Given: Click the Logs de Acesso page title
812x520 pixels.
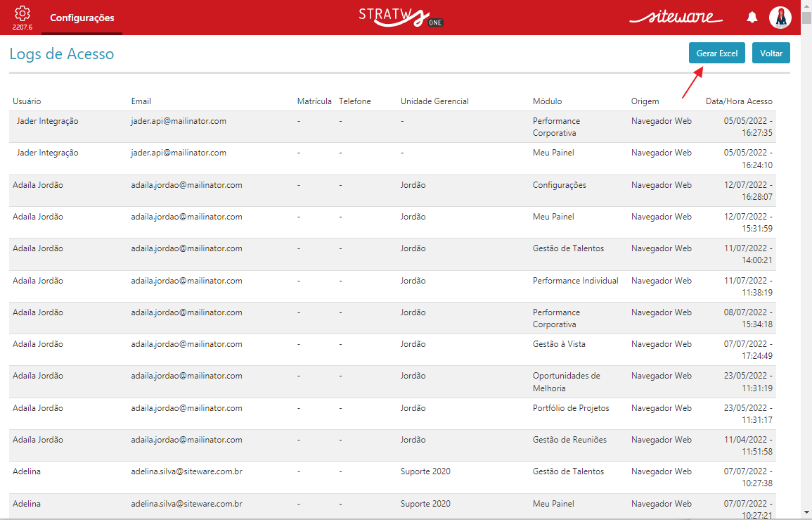Looking at the screenshot, I should (62, 54).
